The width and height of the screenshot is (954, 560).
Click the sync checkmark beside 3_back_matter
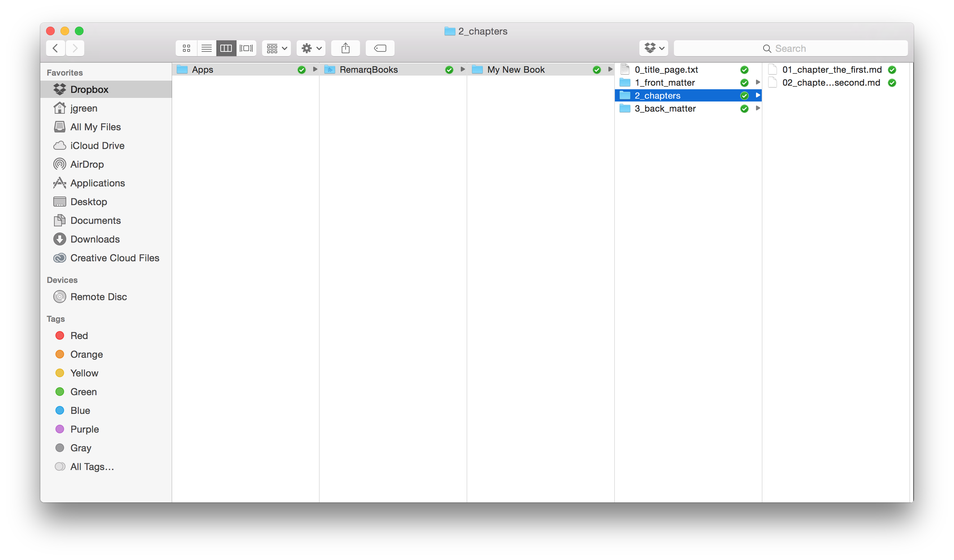coord(744,109)
